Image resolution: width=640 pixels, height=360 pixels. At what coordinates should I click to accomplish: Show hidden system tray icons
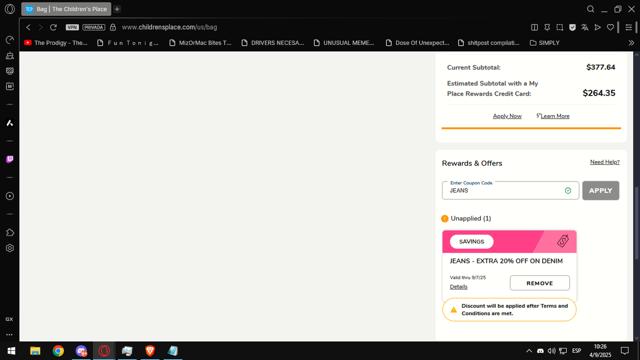pos(529,351)
